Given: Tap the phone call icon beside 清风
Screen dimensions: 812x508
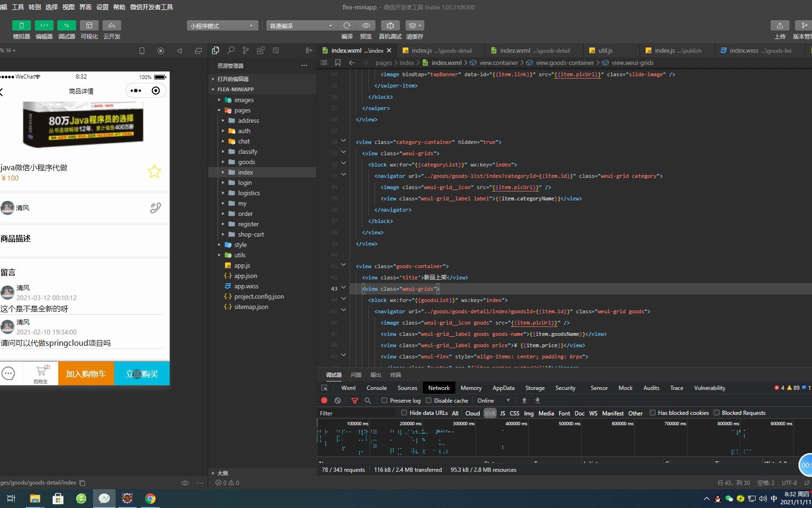Looking at the screenshot, I should (156, 207).
